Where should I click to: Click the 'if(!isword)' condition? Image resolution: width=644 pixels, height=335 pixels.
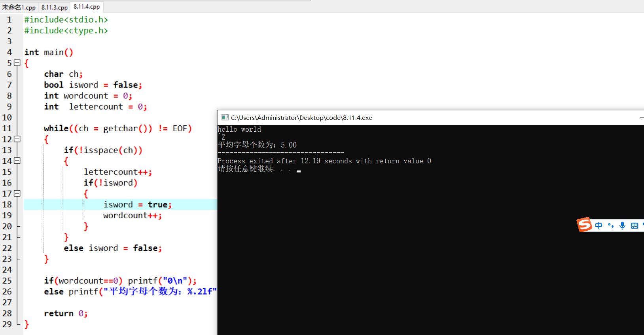pyautogui.click(x=110, y=183)
